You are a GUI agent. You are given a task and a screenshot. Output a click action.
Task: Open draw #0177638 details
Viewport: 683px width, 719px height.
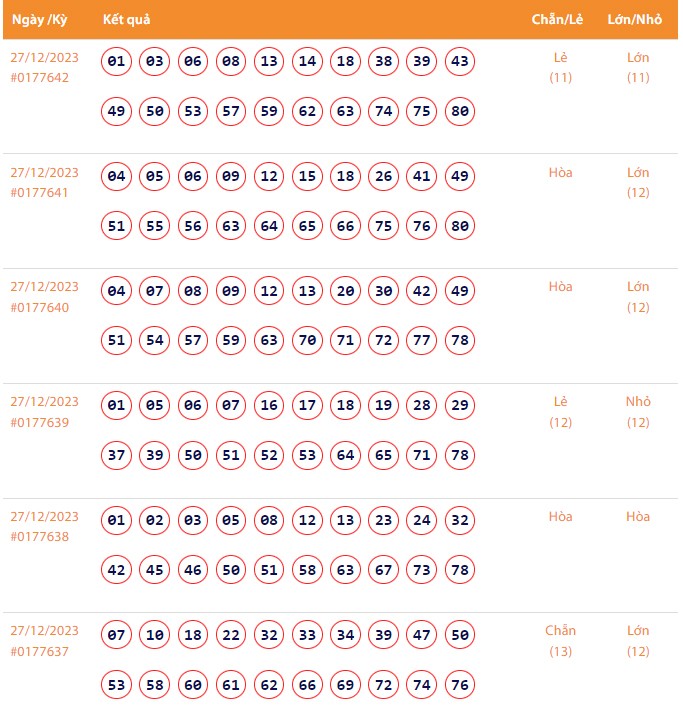click(40, 537)
